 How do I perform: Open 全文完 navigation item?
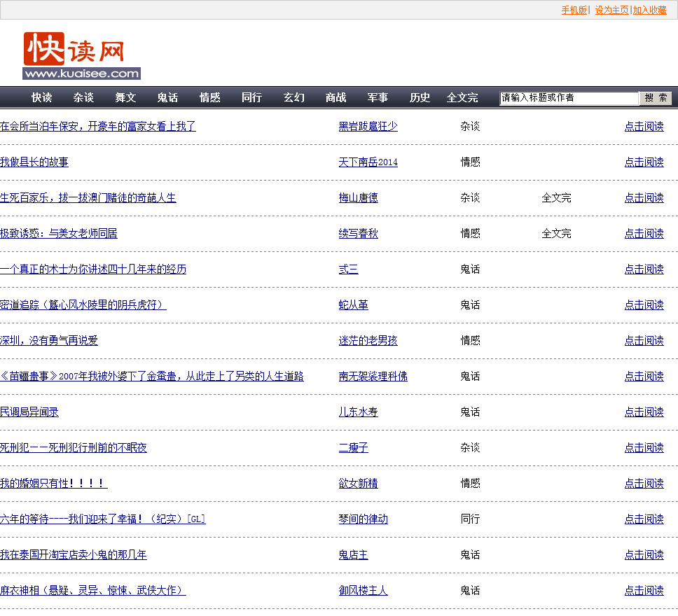coord(462,98)
